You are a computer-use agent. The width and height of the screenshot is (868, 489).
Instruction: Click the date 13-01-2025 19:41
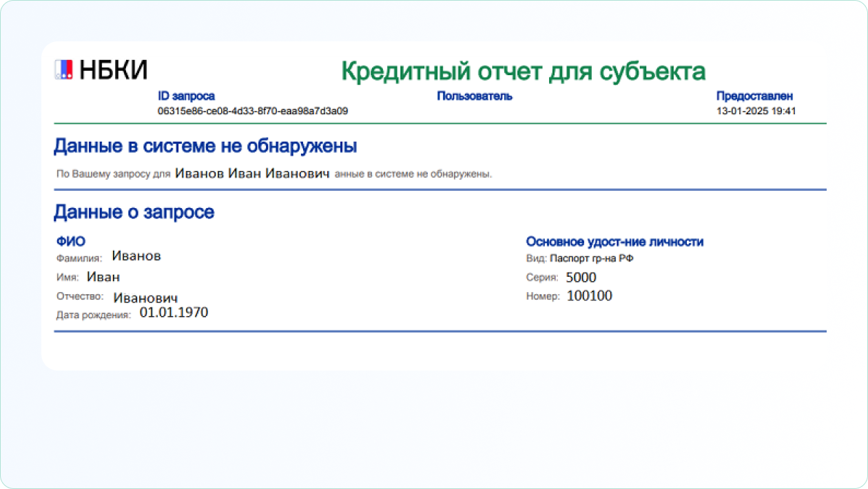[756, 111]
